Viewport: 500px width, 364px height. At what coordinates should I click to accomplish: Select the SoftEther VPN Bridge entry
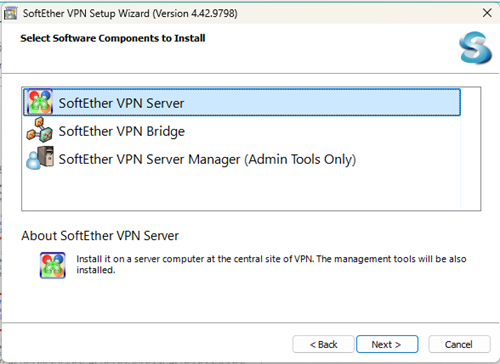click(x=242, y=131)
